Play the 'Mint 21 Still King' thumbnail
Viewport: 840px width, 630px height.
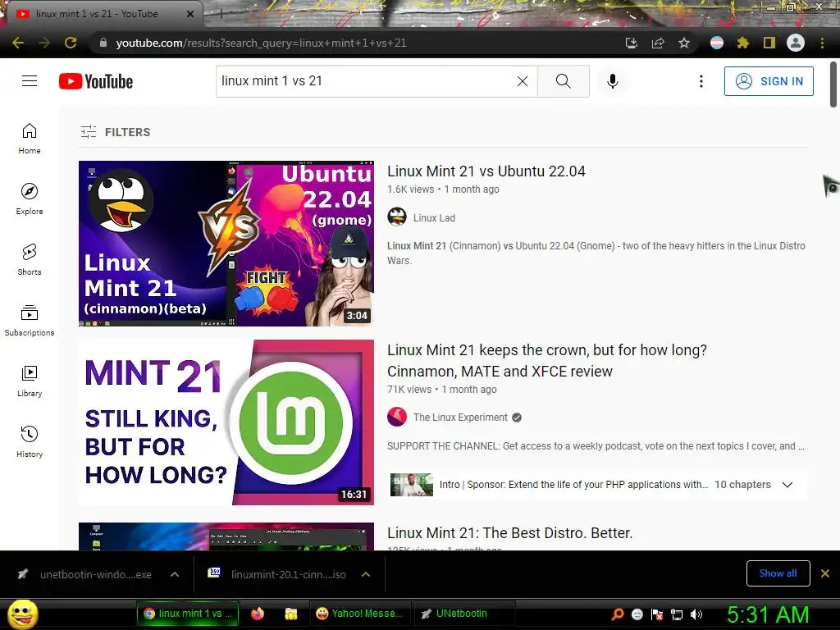(226, 422)
